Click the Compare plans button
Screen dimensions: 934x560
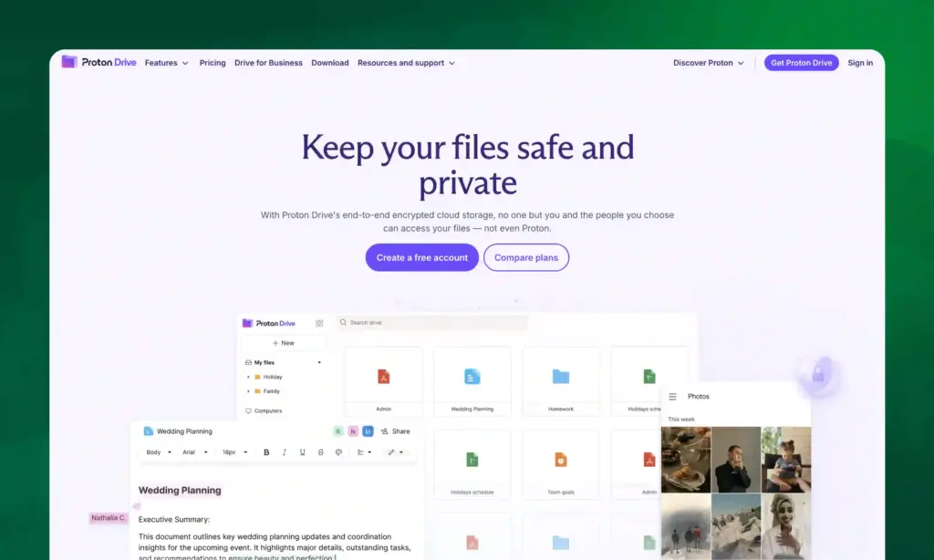(x=526, y=257)
